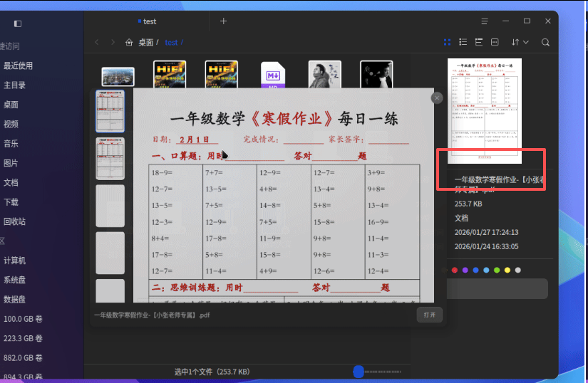Viewport: 588px width, 383px height.
Task: Select the first page thumbnail in preview
Action: pyautogui.click(x=110, y=111)
